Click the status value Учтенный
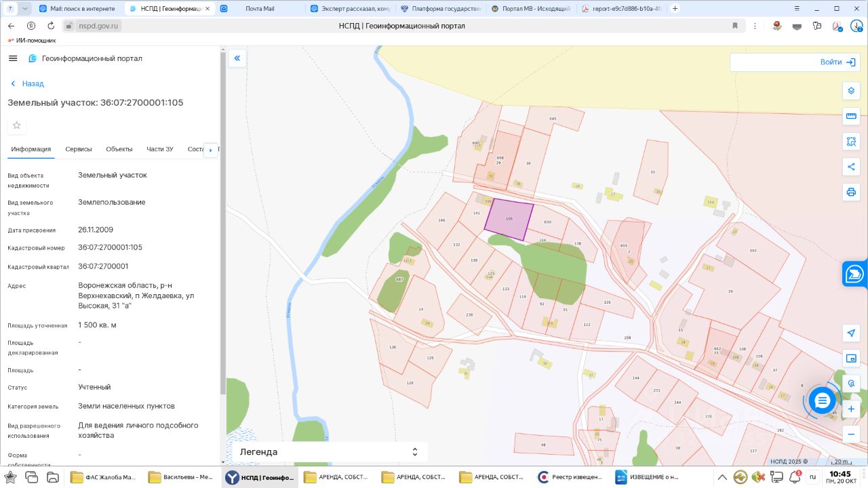 94,387
